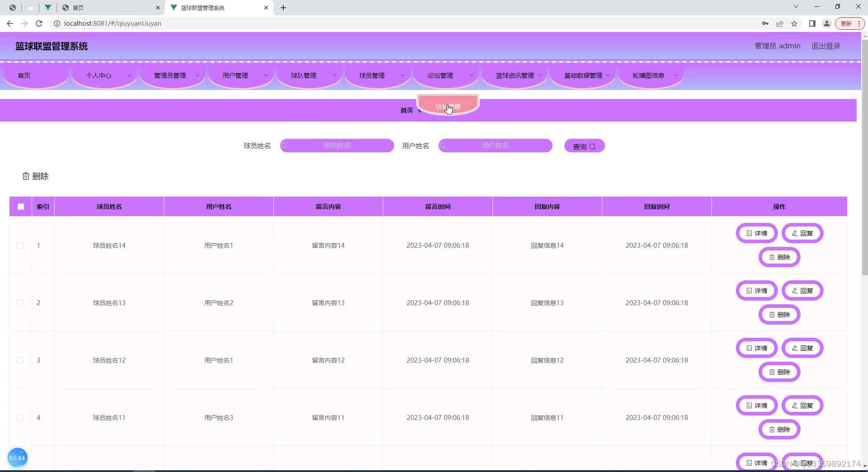This screenshot has width=868, height=472.
Task: Click the 查询 search button
Action: [x=584, y=146]
